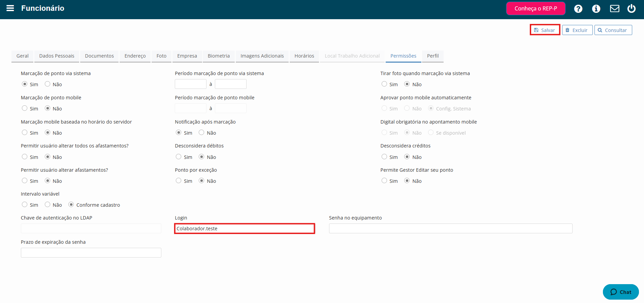Select Sim for Intervalo variável
The width and height of the screenshot is (644, 303).
(25, 204)
